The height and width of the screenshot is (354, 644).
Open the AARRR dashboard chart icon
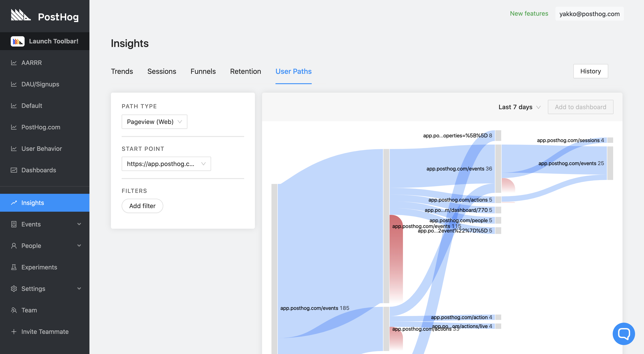coord(14,63)
